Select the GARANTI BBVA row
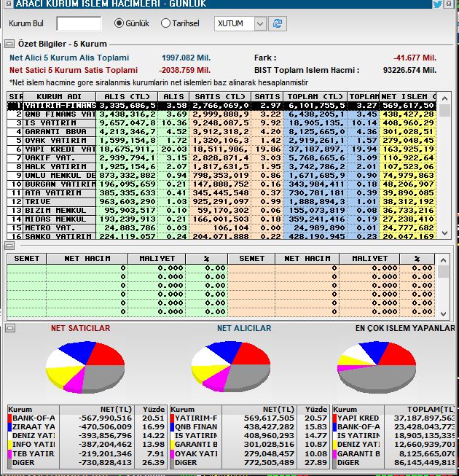The width and height of the screenshot is (459, 476). click(x=221, y=132)
